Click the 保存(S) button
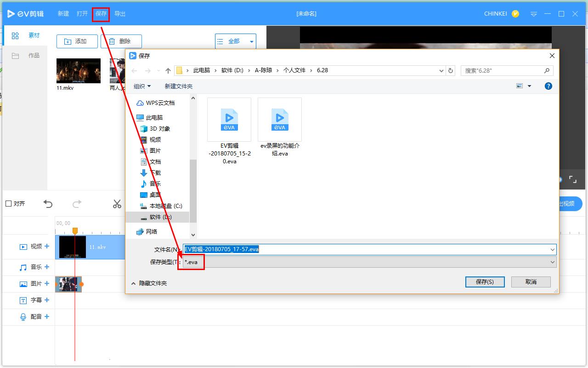 coord(485,282)
